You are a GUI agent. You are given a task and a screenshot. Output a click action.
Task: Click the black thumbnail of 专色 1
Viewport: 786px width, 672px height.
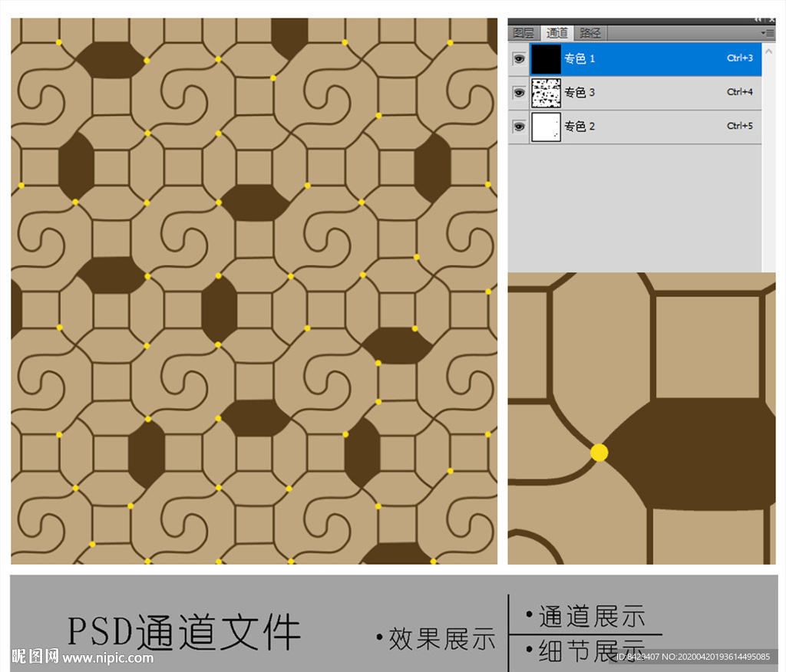(546, 59)
